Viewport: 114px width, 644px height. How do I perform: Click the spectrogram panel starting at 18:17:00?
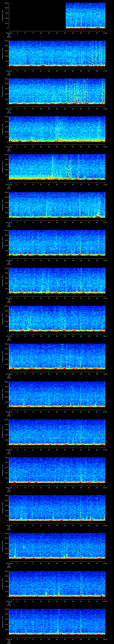point(57,318)
